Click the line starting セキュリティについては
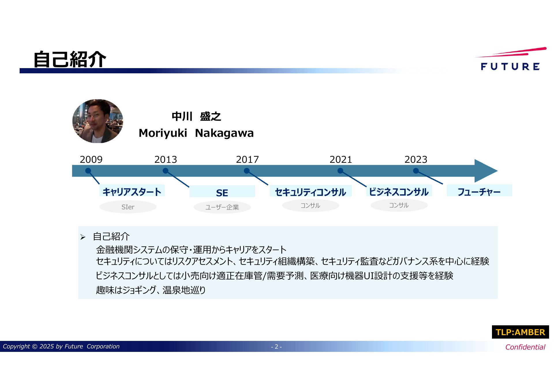 point(293,261)
